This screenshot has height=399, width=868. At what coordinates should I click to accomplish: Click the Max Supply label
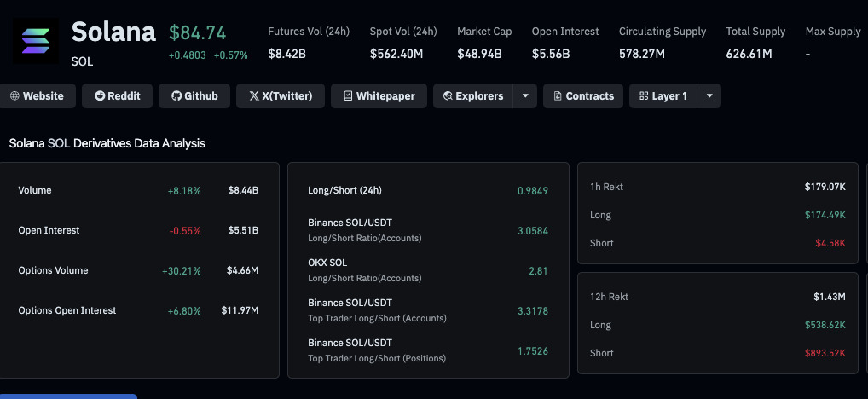click(x=833, y=32)
